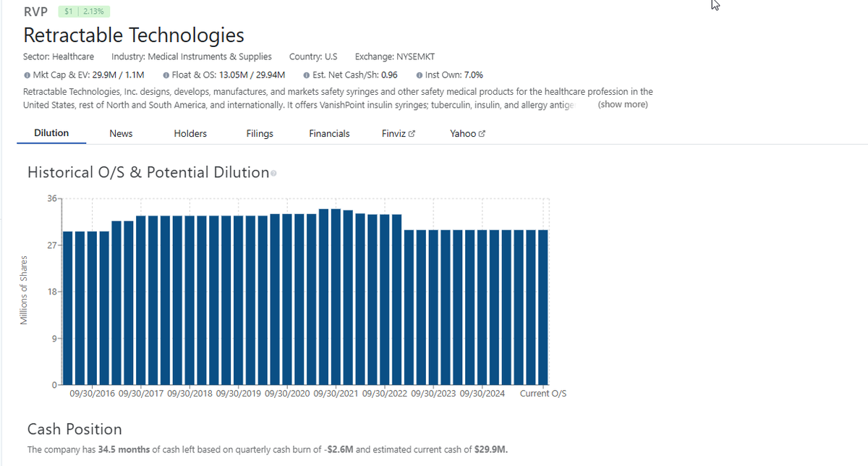Open the Holders tab
Viewport: 868px width, 466px height.
pos(190,133)
